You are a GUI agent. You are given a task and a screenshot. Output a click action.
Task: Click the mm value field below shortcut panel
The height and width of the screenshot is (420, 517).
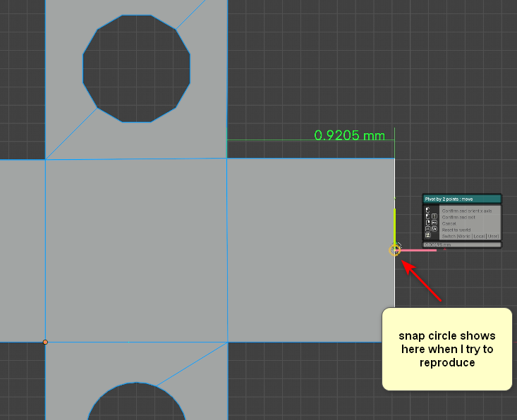pos(462,245)
